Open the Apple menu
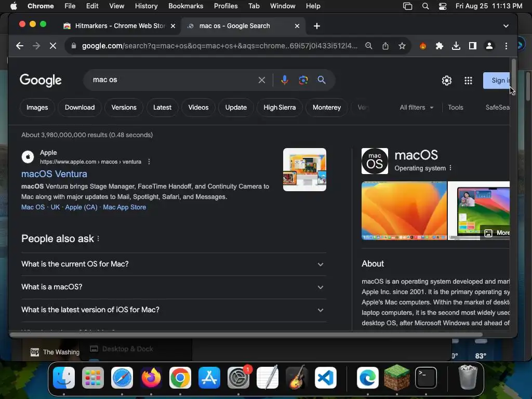Image resolution: width=532 pixels, height=399 pixels. click(x=14, y=6)
